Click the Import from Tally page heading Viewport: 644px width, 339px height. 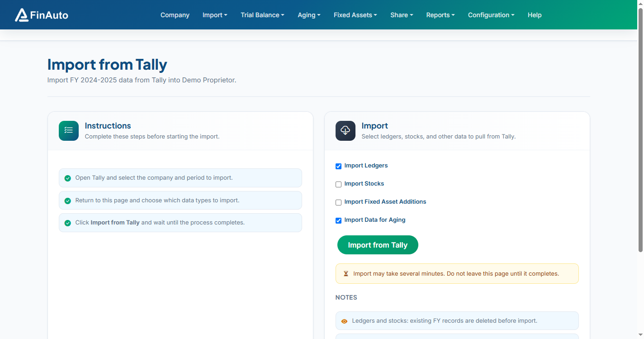(x=107, y=65)
